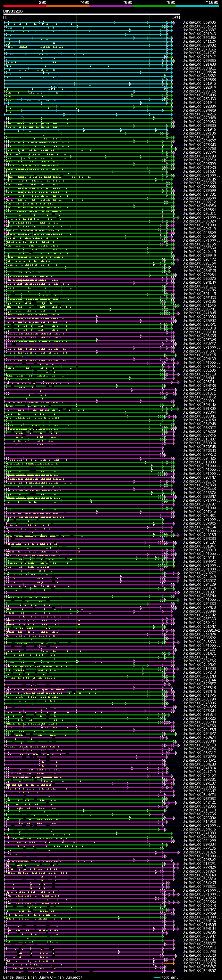Click the red 20% identity legend bar
This screenshot has height=980, width=222.
[25, 6]
